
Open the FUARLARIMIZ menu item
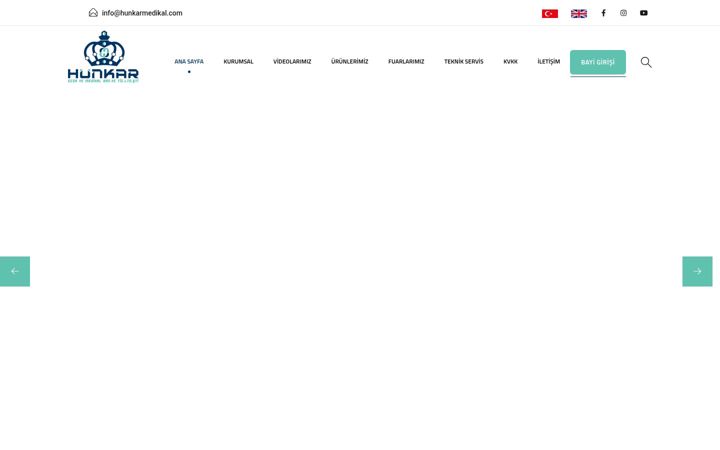[x=406, y=62]
